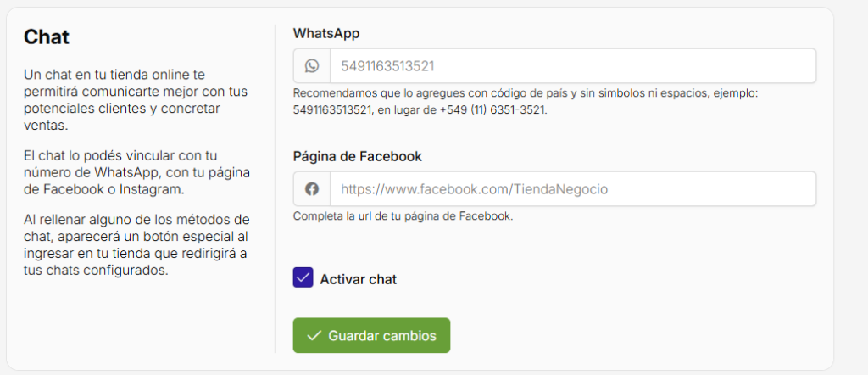The image size is (868, 375).
Task: Click the Página de Facebook field label
Action: tap(357, 157)
